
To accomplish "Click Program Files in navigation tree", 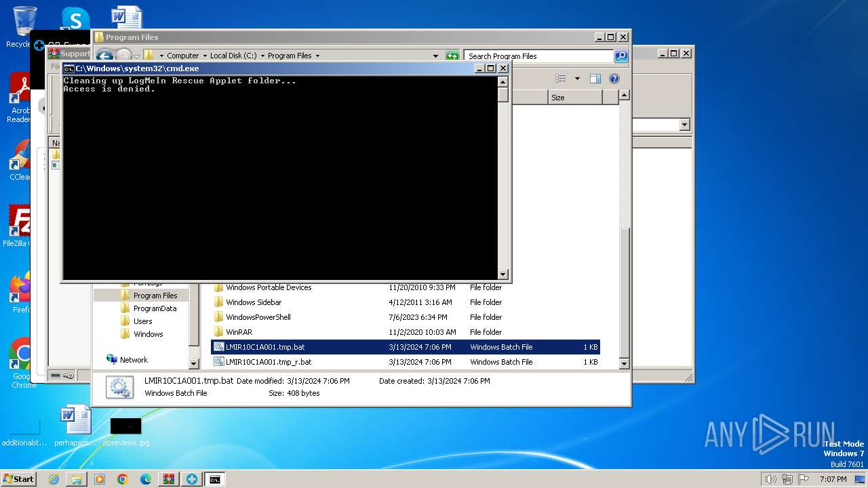I will click(x=155, y=296).
